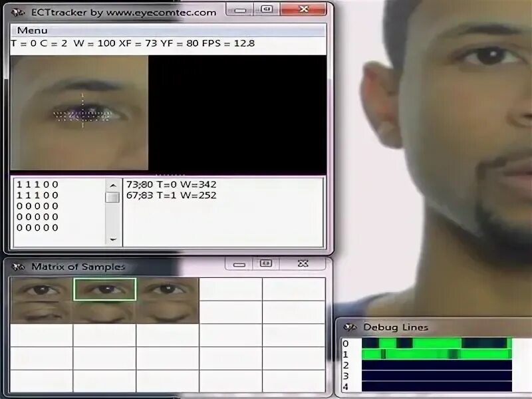Click the tracked eye video preview
This screenshot has height=399, width=532.
point(79,113)
